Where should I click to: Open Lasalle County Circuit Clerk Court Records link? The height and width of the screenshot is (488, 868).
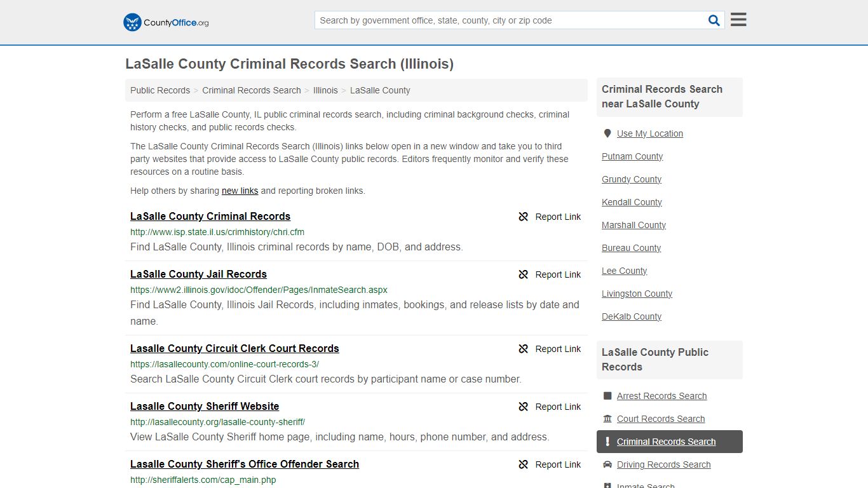[x=234, y=348]
